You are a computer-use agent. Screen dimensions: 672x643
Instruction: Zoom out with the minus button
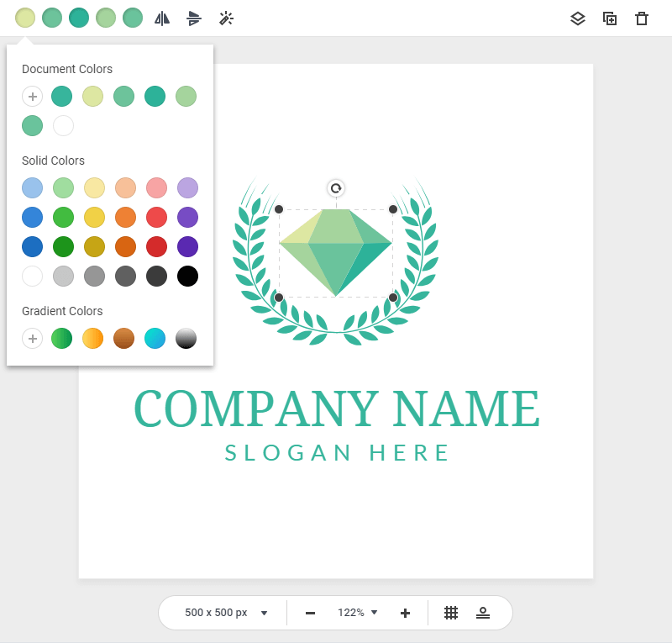coord(310,613)
